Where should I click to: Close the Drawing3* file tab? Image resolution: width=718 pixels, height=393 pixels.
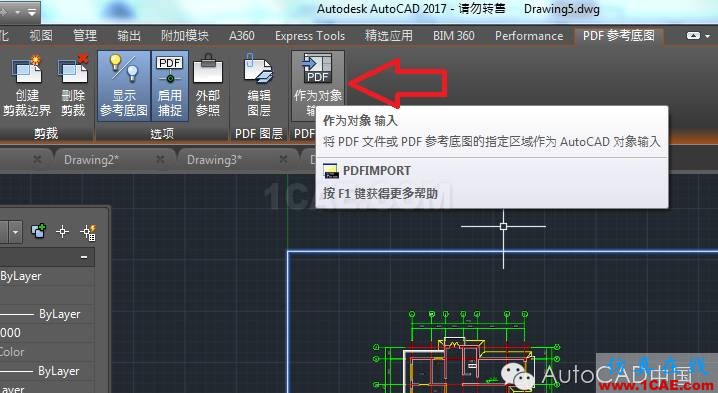[283, 159]
